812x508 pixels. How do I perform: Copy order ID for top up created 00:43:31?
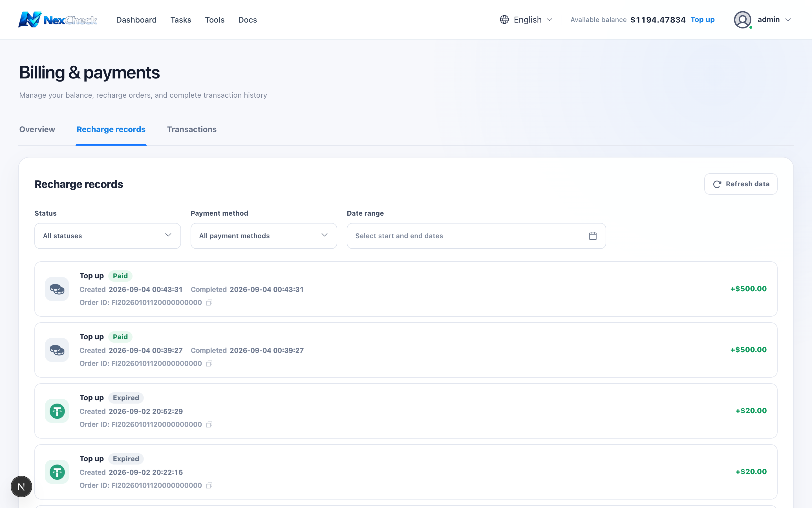click(x=209, y=303)
